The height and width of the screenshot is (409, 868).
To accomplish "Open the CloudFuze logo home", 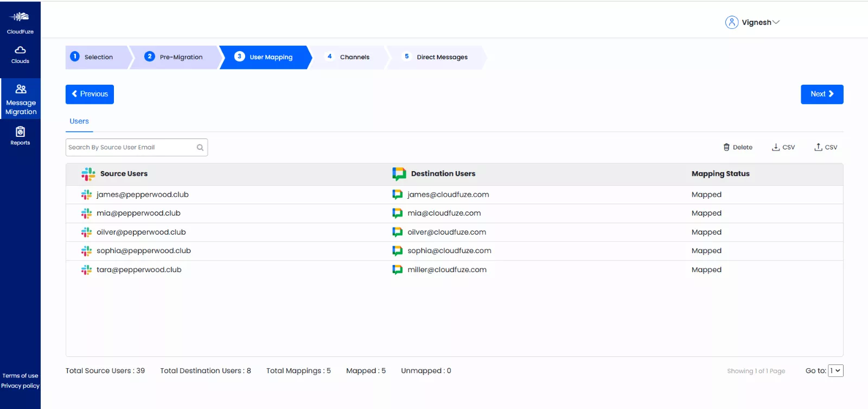I will pos(20,23).
